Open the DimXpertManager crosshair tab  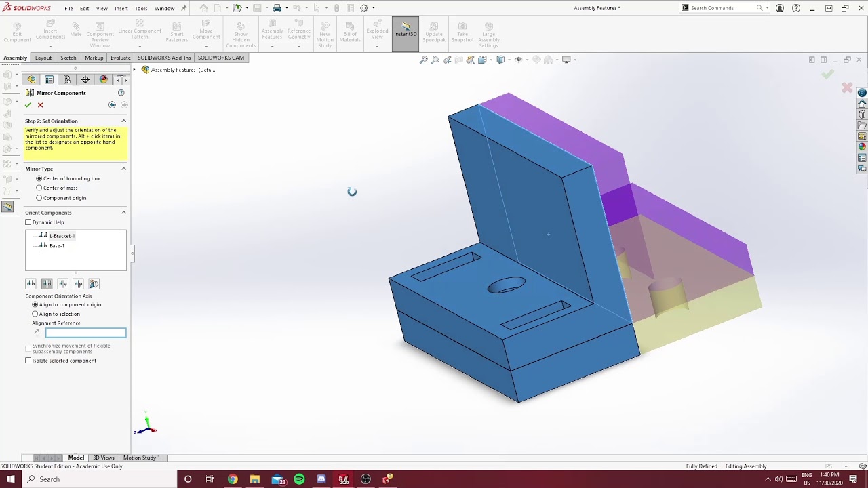click(x=85, y=80)
